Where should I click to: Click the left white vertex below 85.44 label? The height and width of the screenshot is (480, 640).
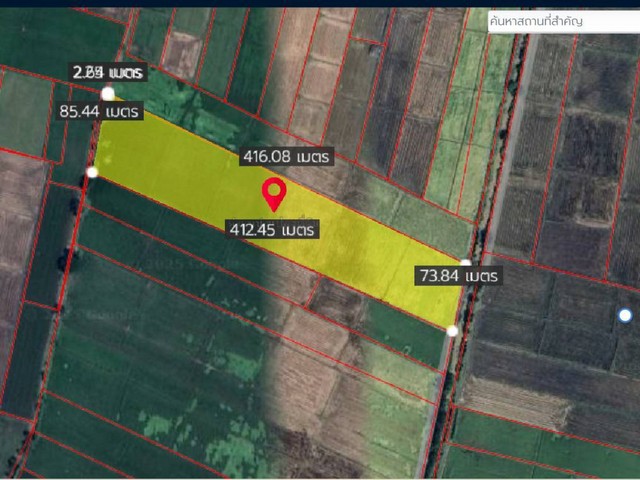coord(93,172)
